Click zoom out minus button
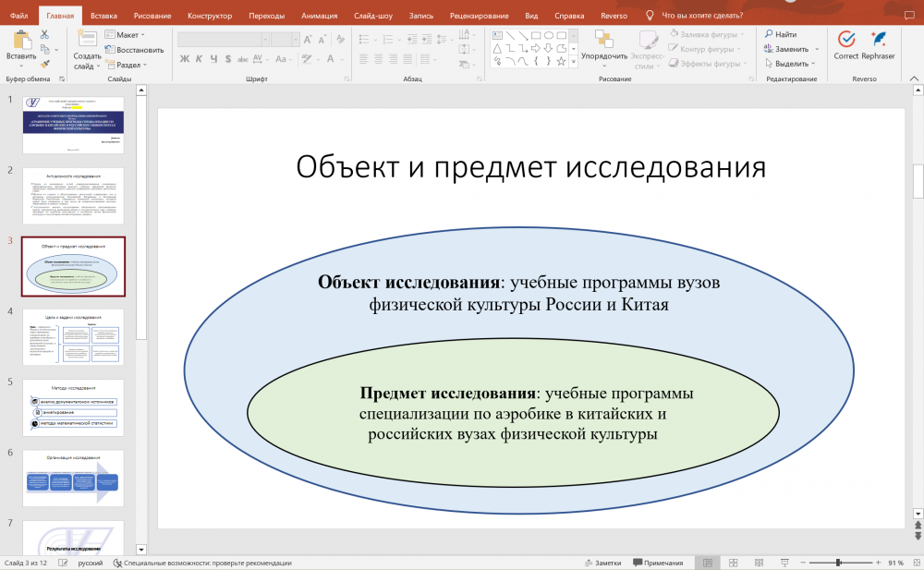This screenshot has height=570, width=924. click(x=803, y=563)
